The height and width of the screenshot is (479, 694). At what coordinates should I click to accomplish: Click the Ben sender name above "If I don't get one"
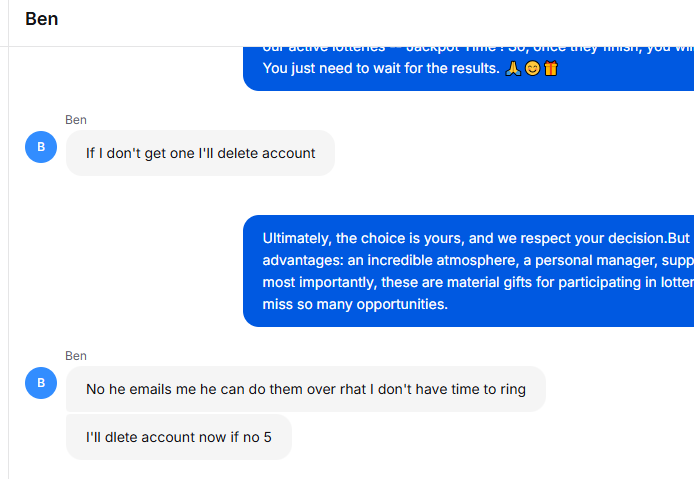pos(76,120)
